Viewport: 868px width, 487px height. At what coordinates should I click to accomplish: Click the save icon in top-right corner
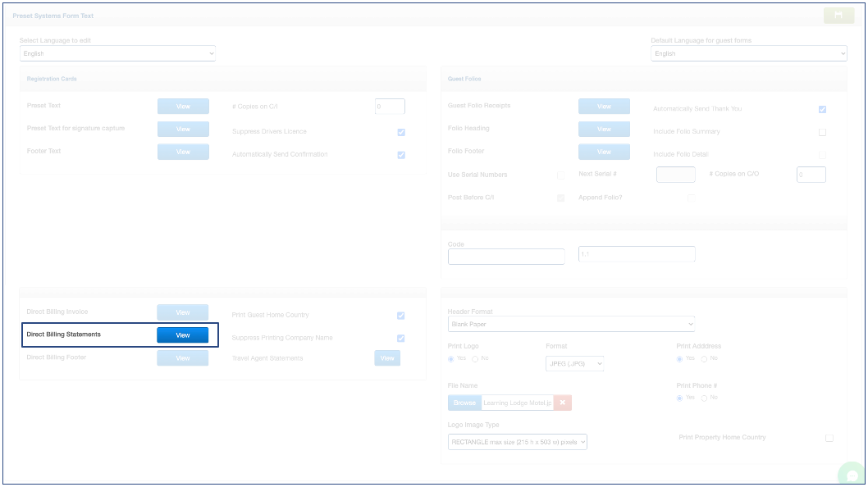(838, 15)
